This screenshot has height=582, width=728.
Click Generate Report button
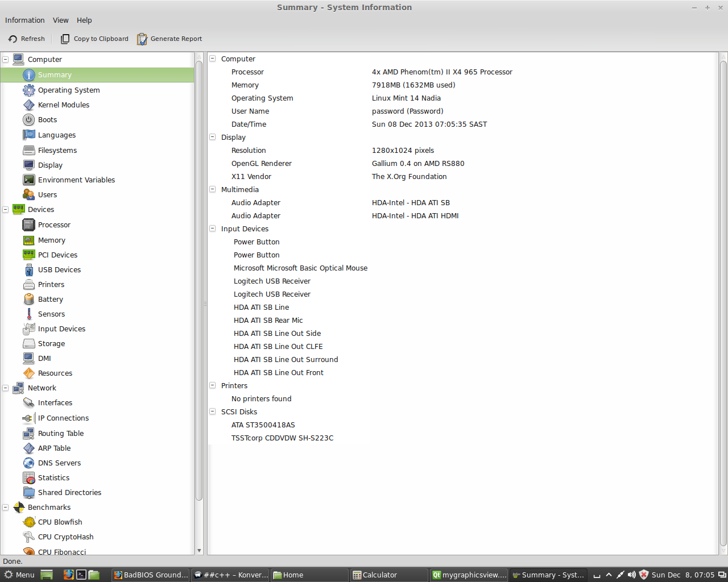click(x=169, y=39)
